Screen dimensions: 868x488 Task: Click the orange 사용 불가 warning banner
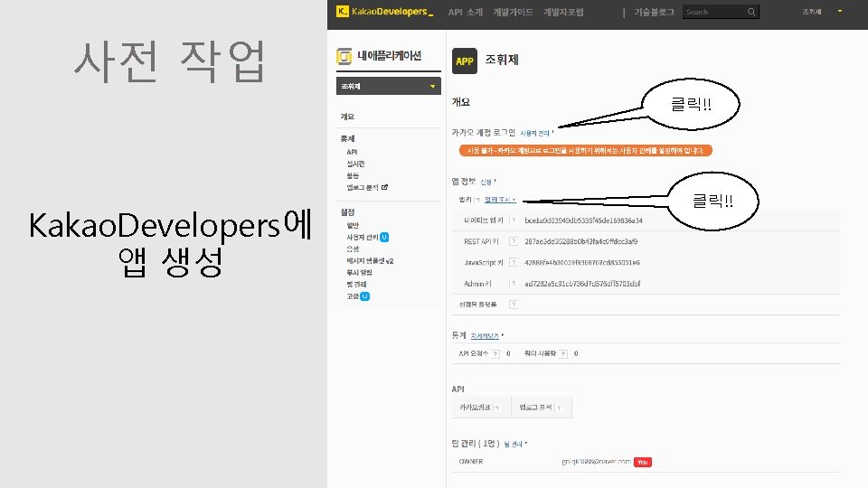[586, 151]
